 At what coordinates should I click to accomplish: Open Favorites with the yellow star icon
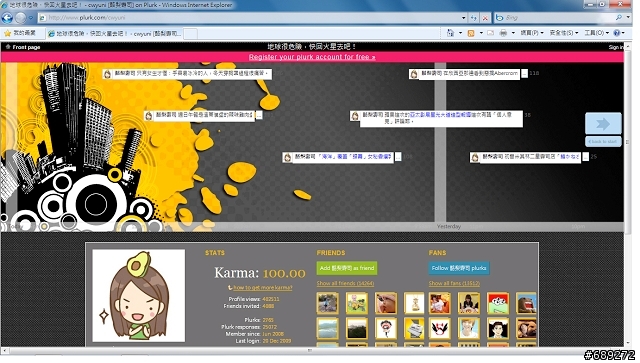tap(7, 33)
